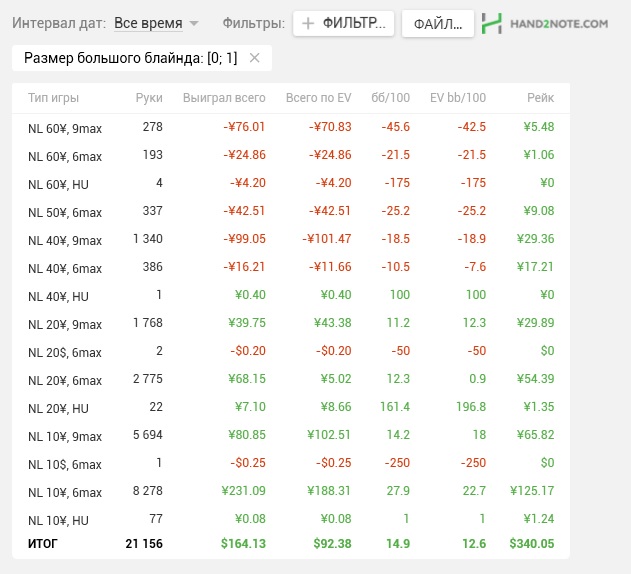Sort by бб/100 column header
This screenshot has height=574, width=631.
tap(390, 98)
